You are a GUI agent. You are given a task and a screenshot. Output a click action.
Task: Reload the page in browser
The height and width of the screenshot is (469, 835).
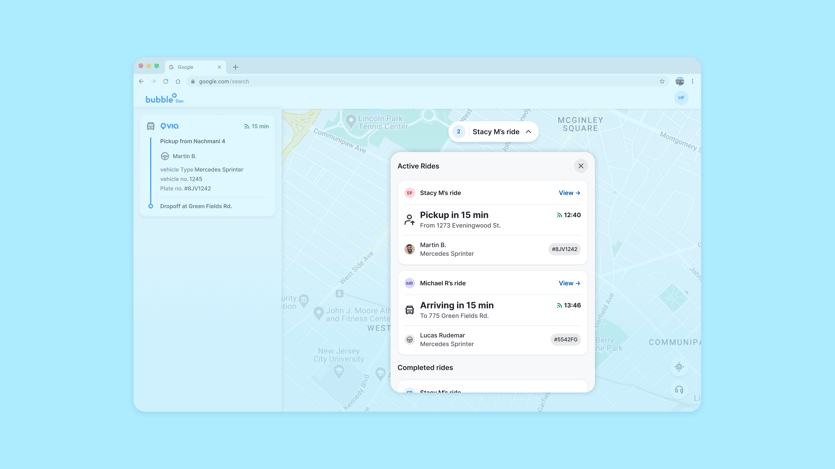click(166, 82)
